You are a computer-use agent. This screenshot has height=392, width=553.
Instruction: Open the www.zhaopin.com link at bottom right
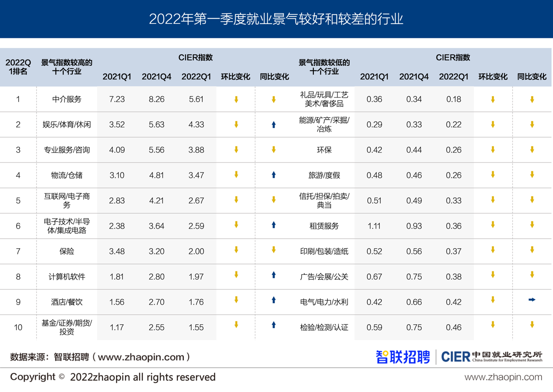click(502, 377)
